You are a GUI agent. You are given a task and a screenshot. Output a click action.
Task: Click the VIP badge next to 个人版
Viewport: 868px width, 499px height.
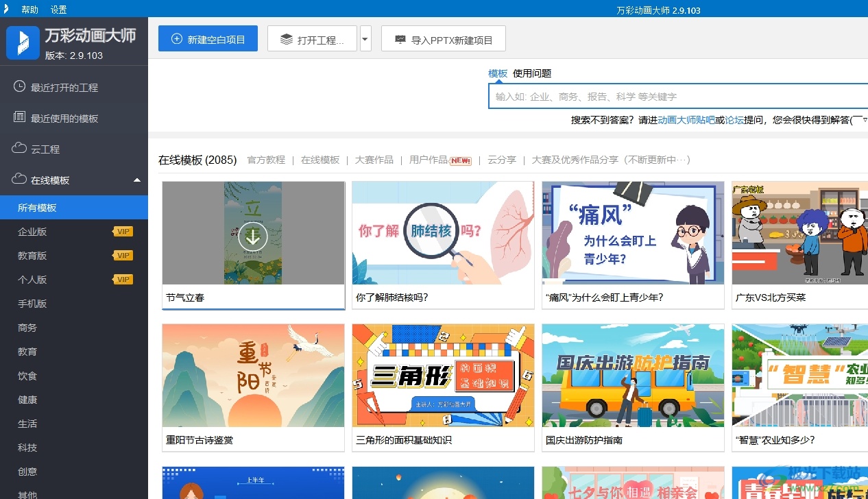tap(123, 280)
